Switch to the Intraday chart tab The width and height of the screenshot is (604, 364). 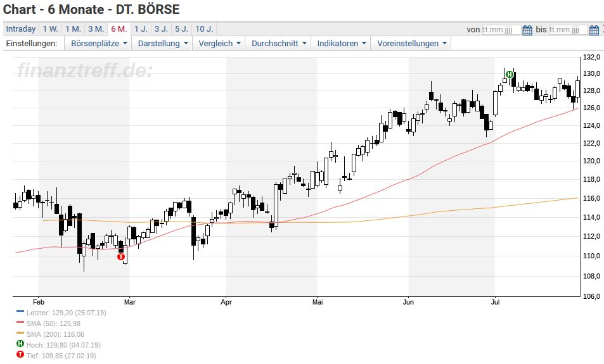tap(21, 29)
